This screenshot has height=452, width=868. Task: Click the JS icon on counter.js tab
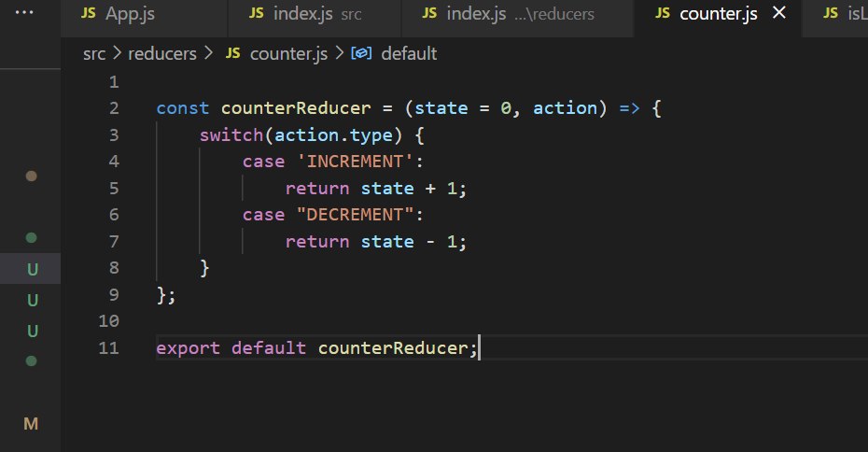point(662,14)
